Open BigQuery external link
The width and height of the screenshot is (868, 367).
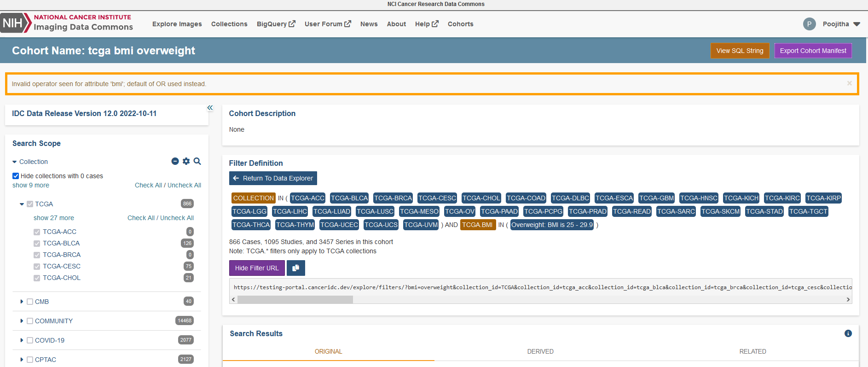[276, 24]
